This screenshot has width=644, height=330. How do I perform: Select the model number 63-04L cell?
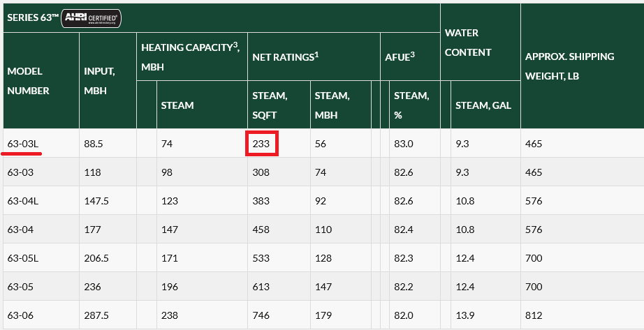click(x=41, y=201)
